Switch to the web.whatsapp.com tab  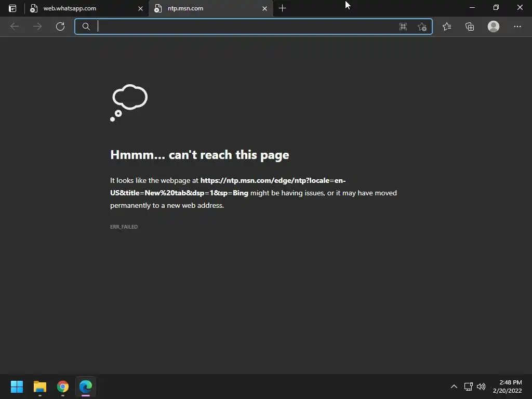click(x=86, y=8)
